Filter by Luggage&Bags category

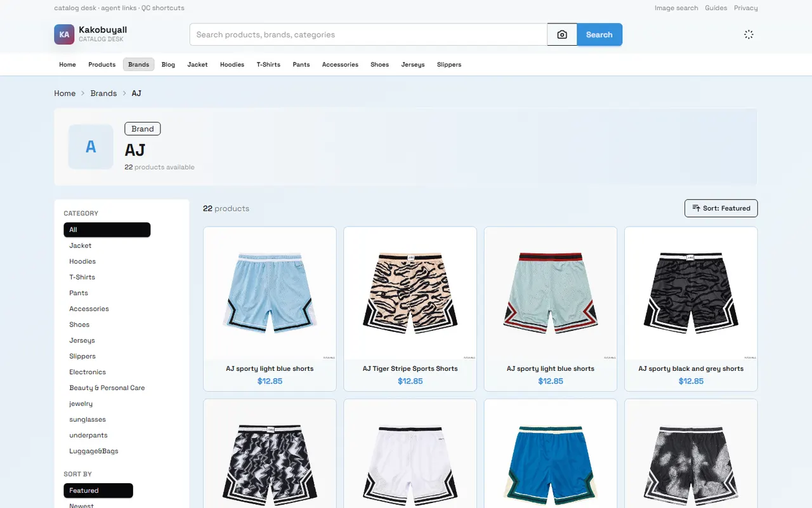(x=94, y=451)
